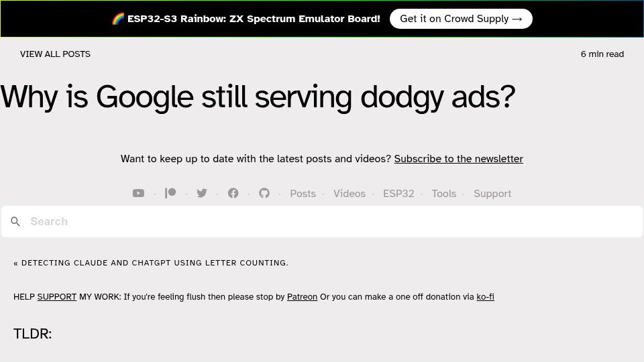644x362 pixels.
Task: Click Get it on Crowd Supply button
Action: 461,19
